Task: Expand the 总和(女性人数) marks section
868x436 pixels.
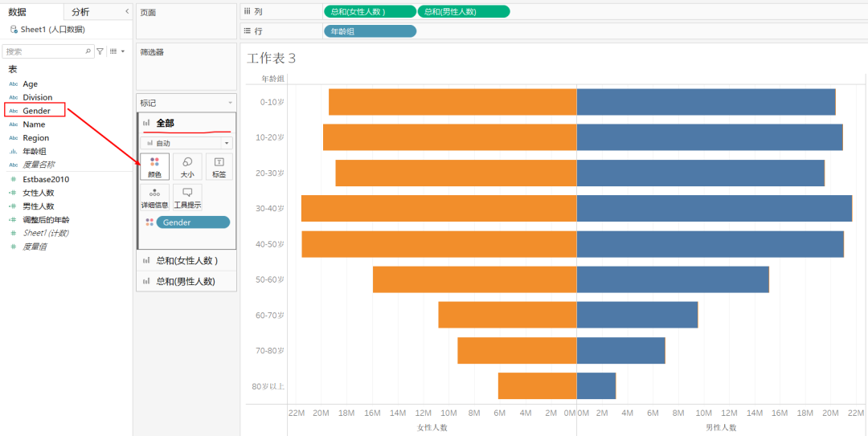Action: click(x=186, y=260)
